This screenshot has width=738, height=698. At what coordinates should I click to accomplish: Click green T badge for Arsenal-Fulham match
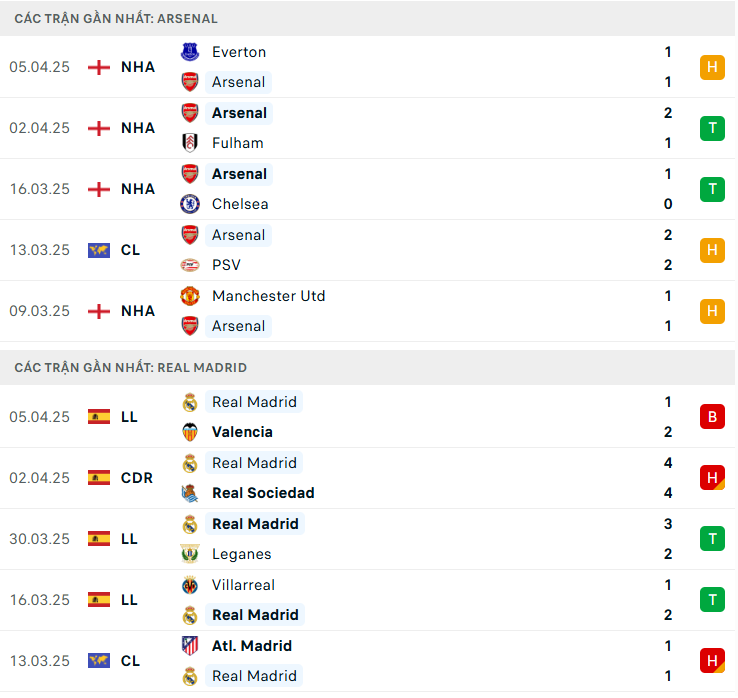click(x=712, y=128)
